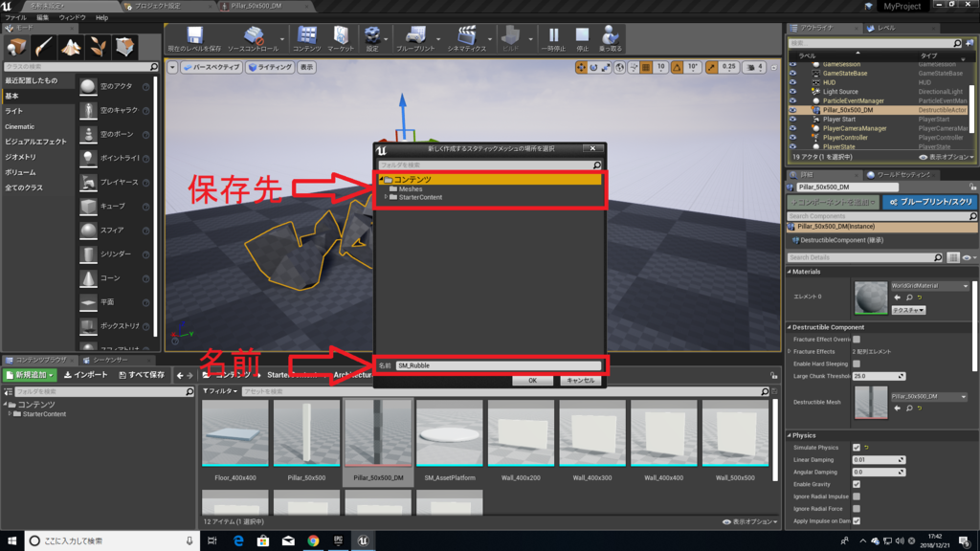Image resolution: width=980 pixels, height=551 pixels.
Task: Open the Help menu
Action: pos(101,17)
